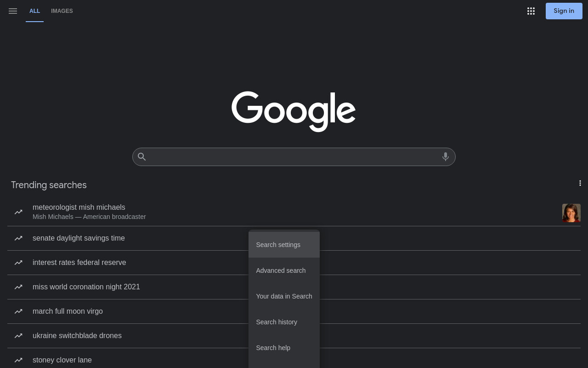Click the Sign in button

coord(564,11)
